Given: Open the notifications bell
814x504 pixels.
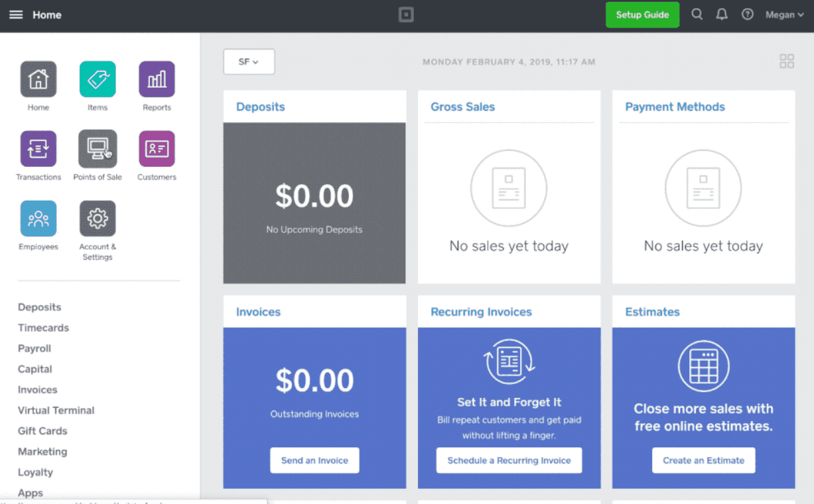Looking at the screenshot, I should [722, 14].
